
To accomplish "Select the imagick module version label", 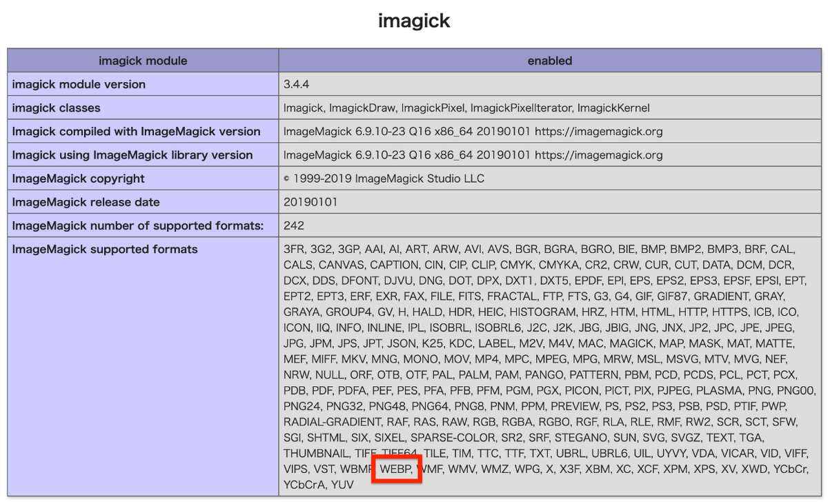I will tap(79, 84).
